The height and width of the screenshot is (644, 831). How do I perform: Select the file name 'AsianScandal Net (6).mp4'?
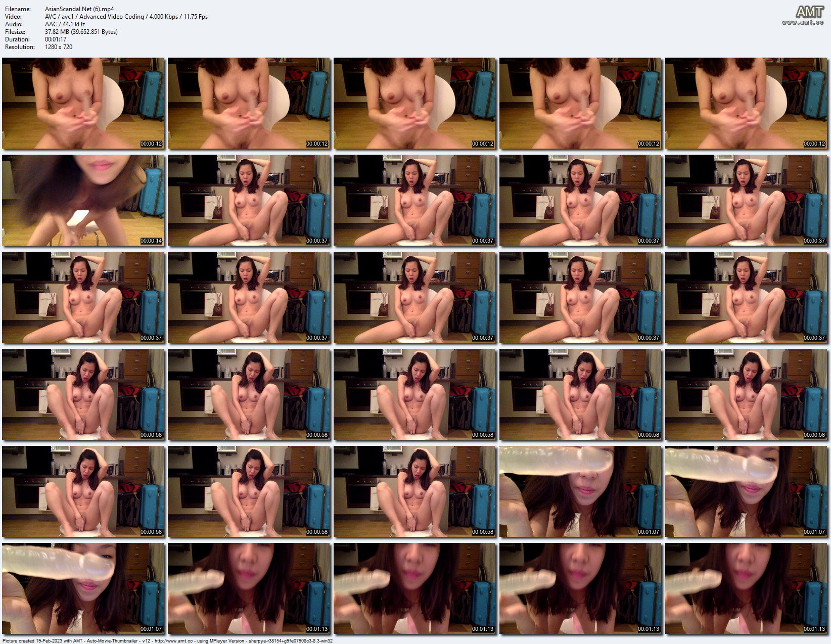click(x=79, y=9)
